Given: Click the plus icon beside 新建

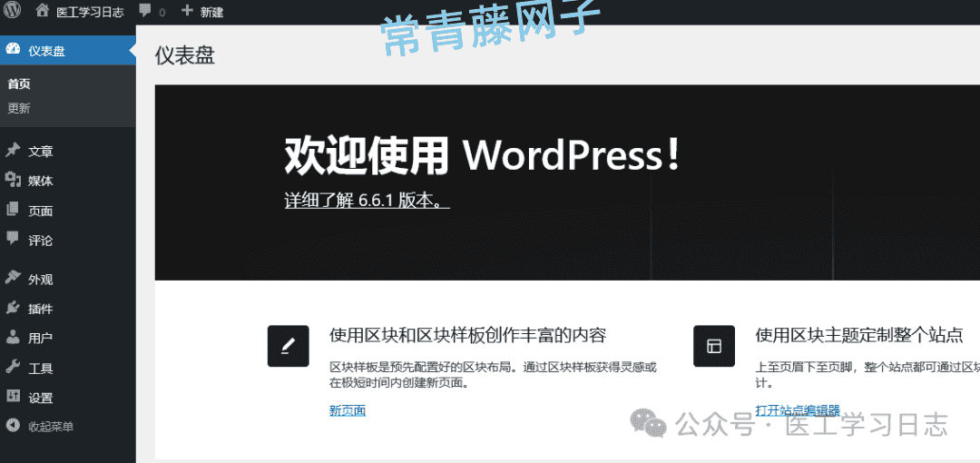Looking at the screenshot, I should click(x=187, y=10).
